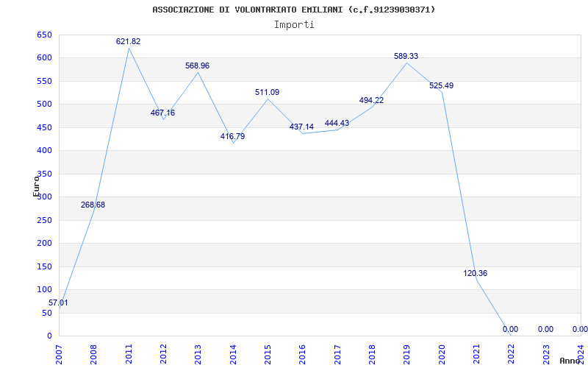
Task: Click the Anno axis label
Action: click(570, 361)
